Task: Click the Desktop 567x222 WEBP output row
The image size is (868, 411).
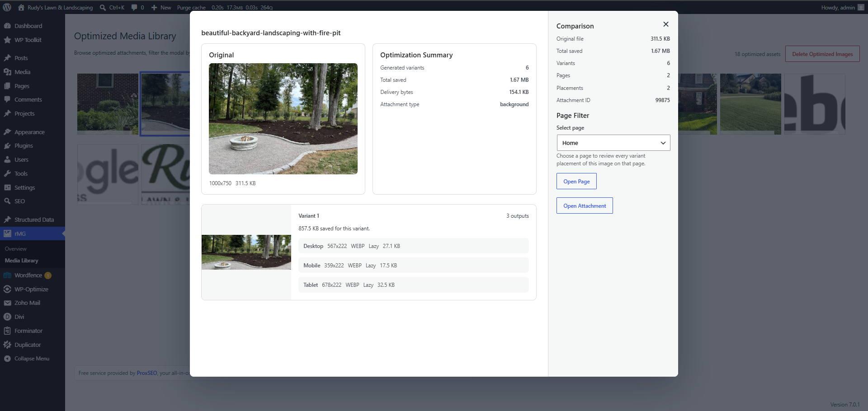Action: pyautogui.click(x=413, y=246)
